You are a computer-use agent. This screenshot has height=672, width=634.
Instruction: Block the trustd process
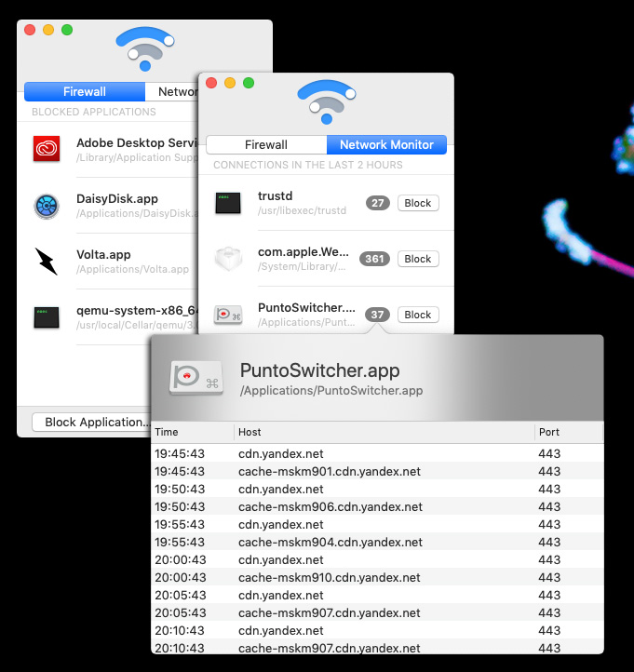coord(418,203)
